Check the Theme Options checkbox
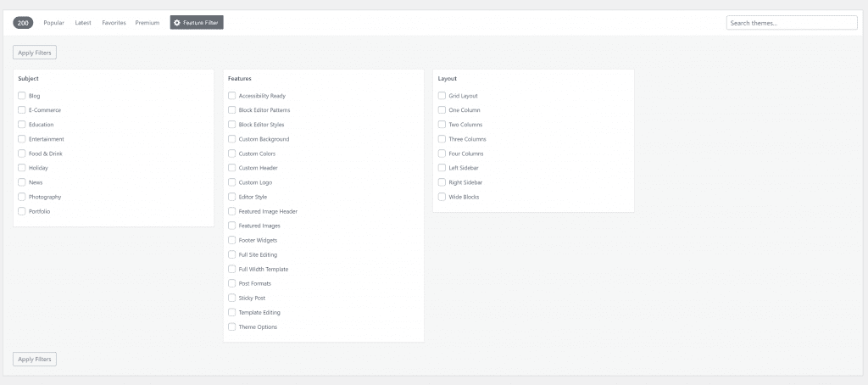868x385 pixels. click(232, 326)
